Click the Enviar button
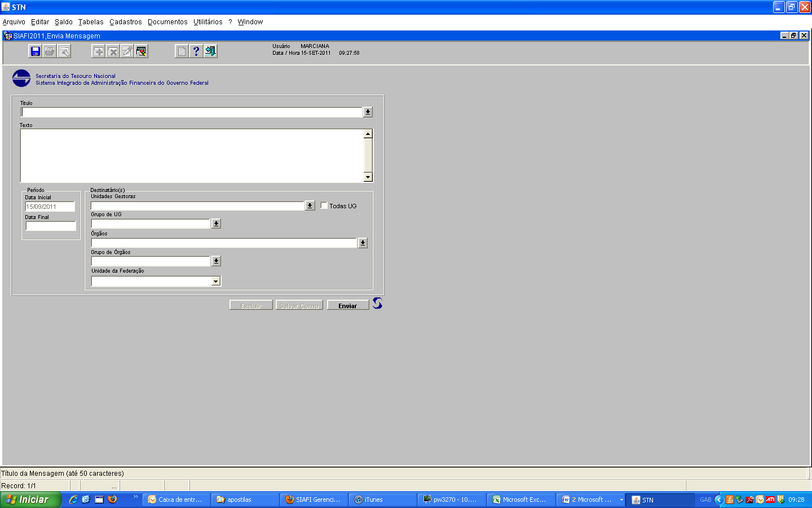 click(348, 305)
